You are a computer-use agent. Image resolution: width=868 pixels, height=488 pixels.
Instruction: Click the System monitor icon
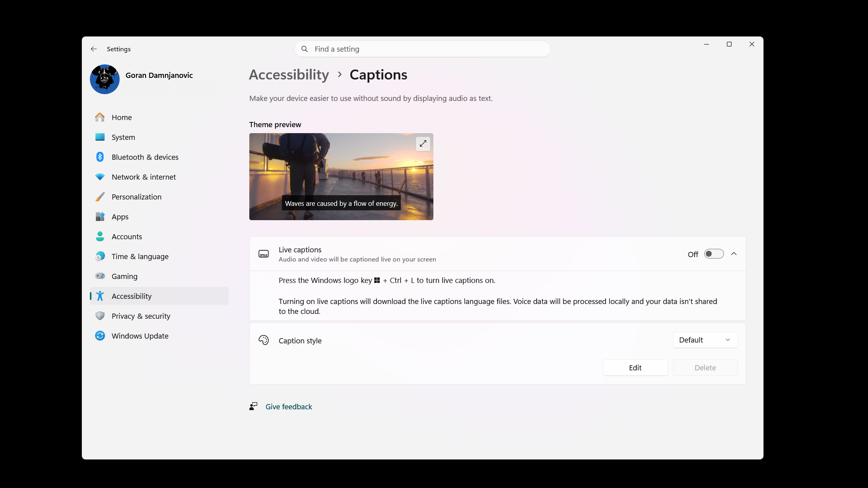pyautogui.click(x=100, y=137)
